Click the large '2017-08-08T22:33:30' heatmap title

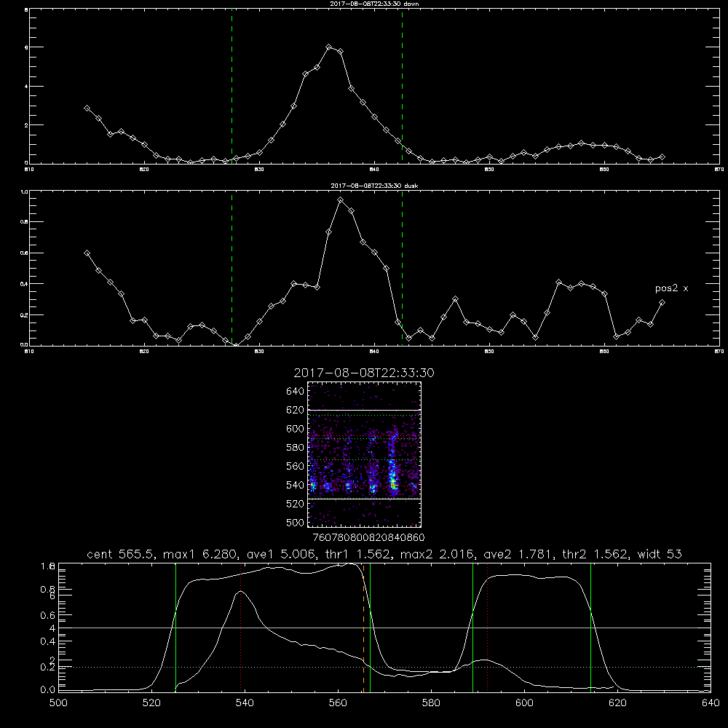pyautogui.click(x=364, y=373)
